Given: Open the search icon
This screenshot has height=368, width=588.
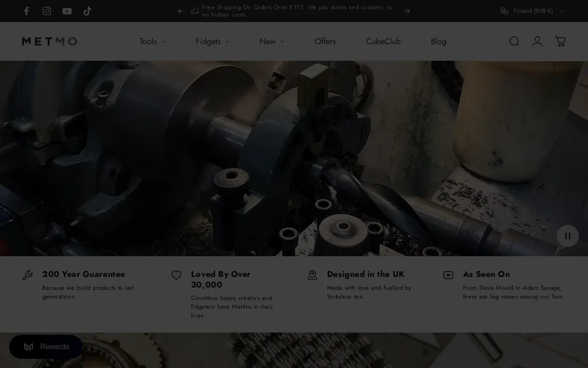Looking at the screenshot, I should click(514, 41).
